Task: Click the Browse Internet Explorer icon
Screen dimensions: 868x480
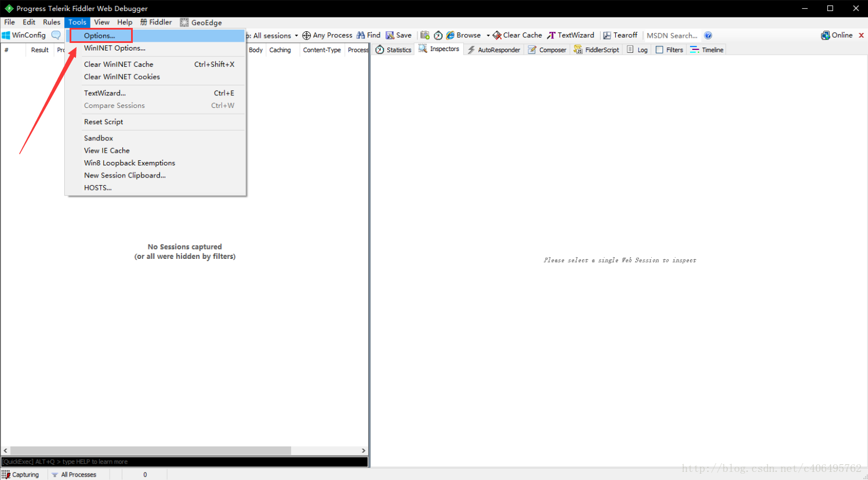Action: pos(450,35)
